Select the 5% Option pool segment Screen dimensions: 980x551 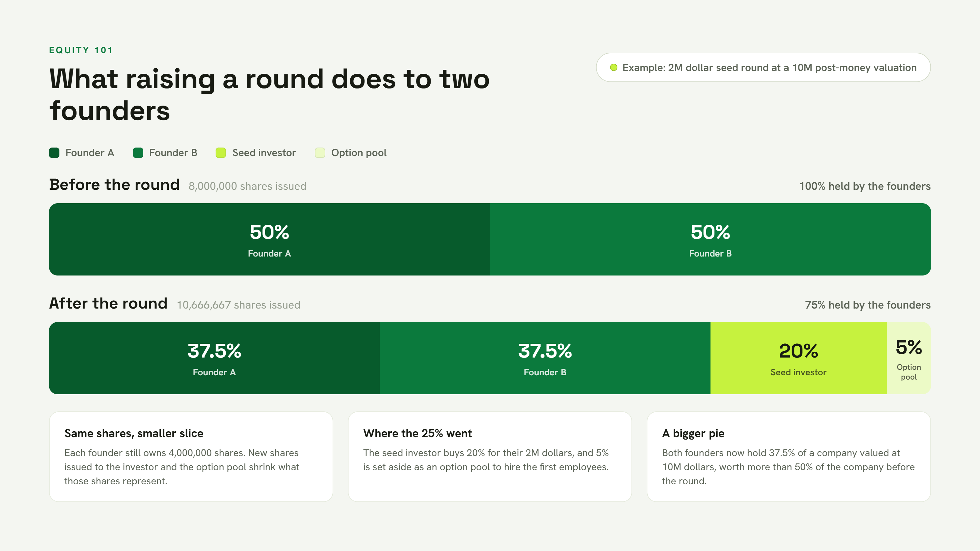[x=909, y=358]
